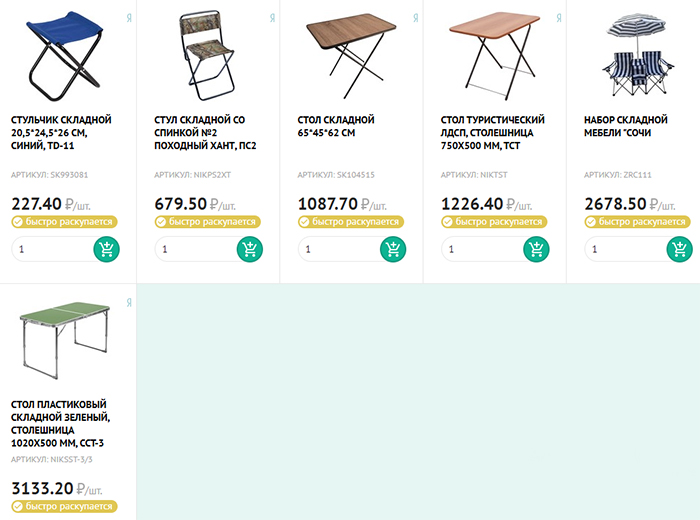The height and width of the screenshot is (520, 700).
Task: Click быстро раскупается badge under 679.50
Action: click(208, 222)
